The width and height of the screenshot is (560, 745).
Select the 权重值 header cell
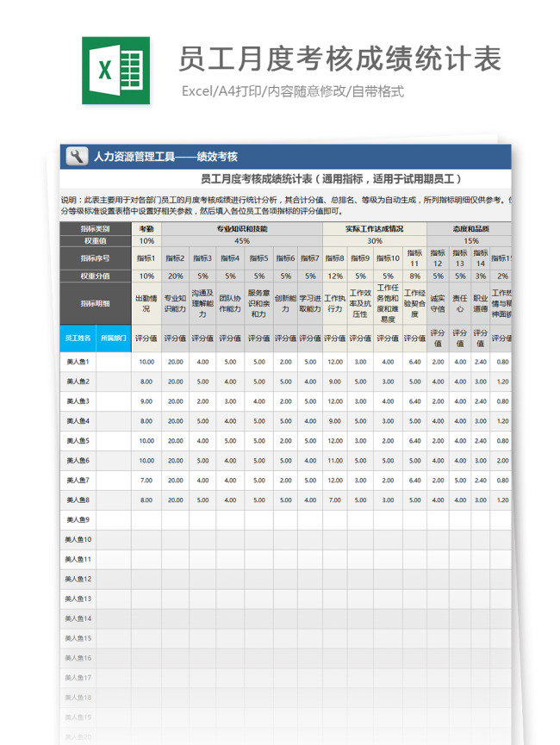(x=96, y=241)
